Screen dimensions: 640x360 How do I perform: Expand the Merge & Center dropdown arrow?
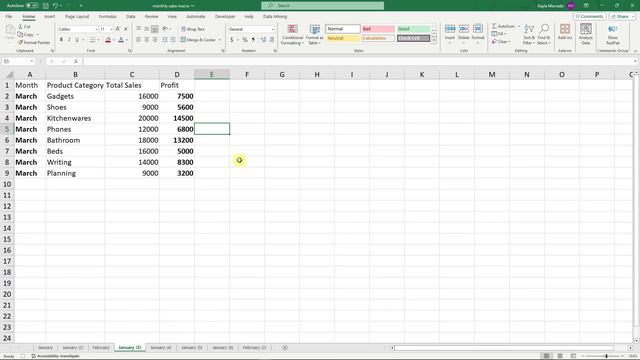point(220,40)
